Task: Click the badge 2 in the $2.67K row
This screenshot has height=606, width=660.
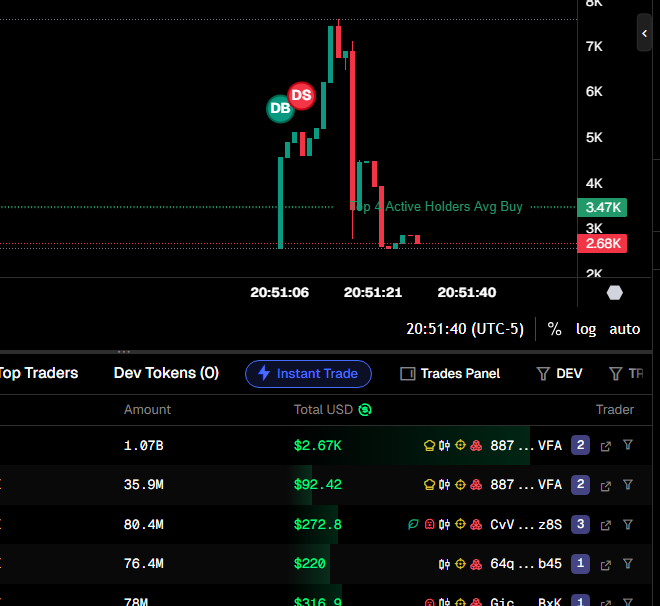Action: (x=580, y=445)
